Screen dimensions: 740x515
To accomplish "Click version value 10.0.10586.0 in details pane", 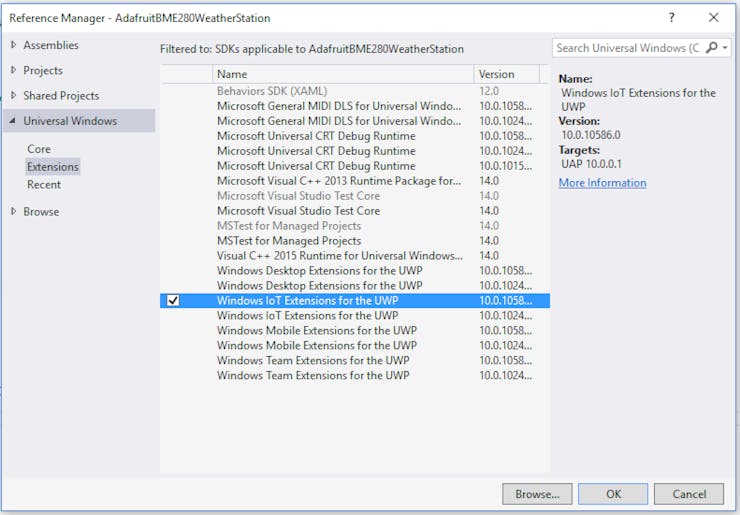I will click(591, 135).
